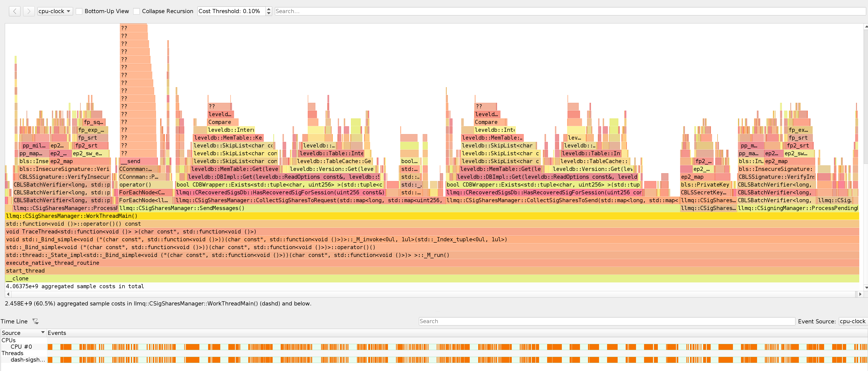Select the __clone frame at the bottom
The image size is (868, 371).
[432, 279]
